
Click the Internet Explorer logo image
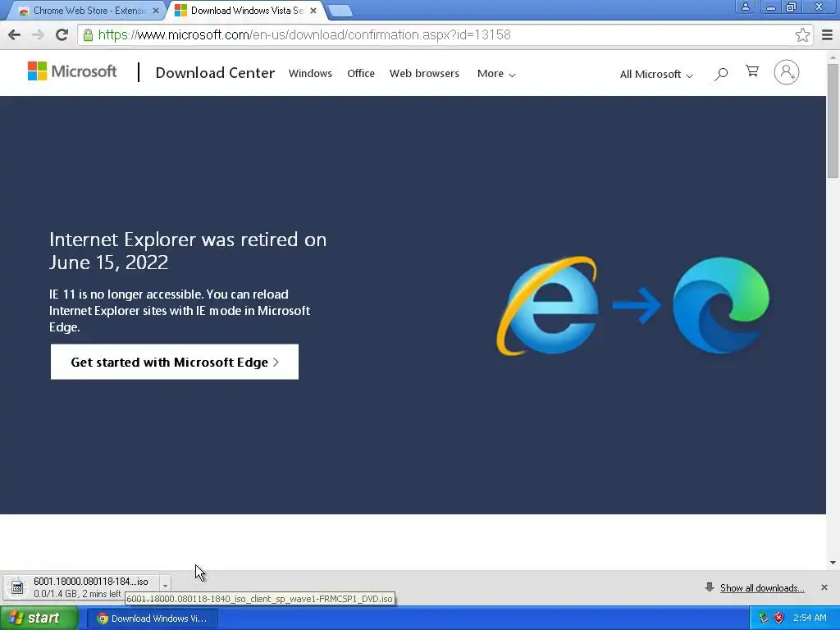click(x=547, y=306)
